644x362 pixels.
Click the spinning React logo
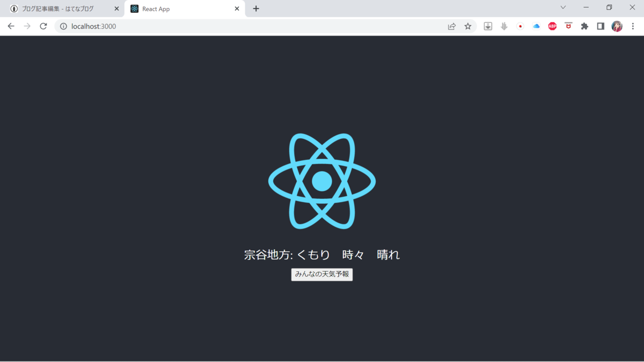322,181
